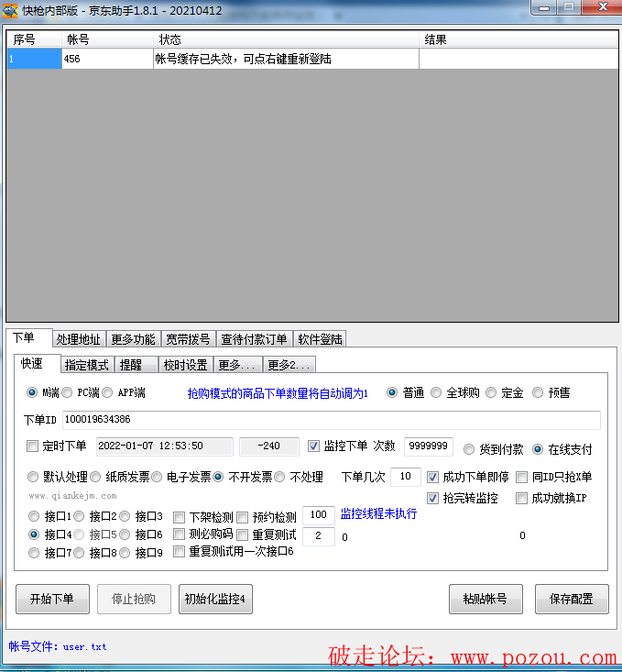Image resolution: width=622 pixels, height=672 pixels.
Task: Click the 开始下单 button
Action: point(53,599)
